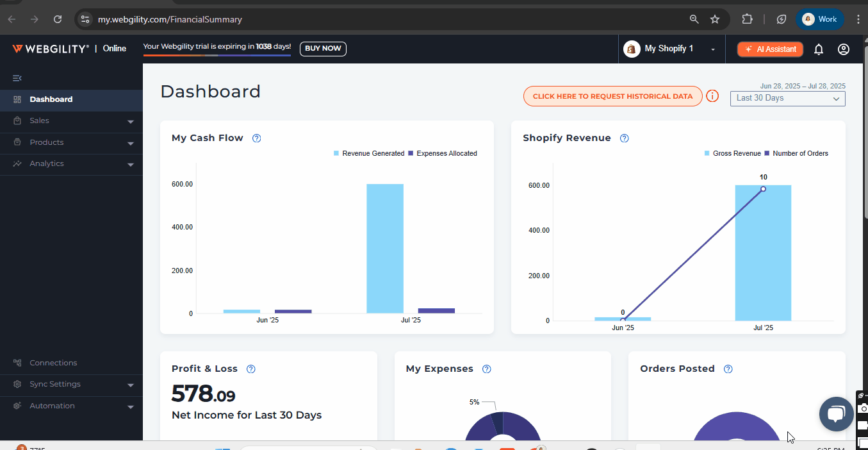The height and width of the screenshot is (450, 868).
Task: Open the Last 30 Days date dropdown
Action: coord(787,99)
